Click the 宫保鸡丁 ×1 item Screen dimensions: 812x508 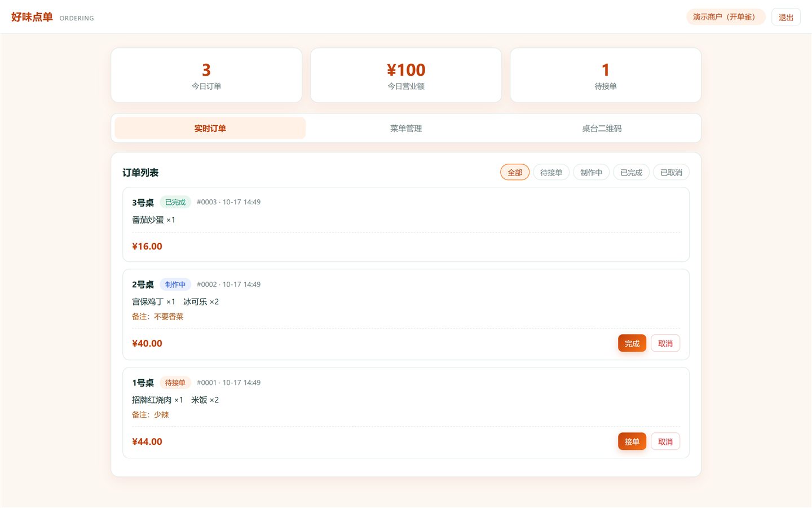click(153, 301)
